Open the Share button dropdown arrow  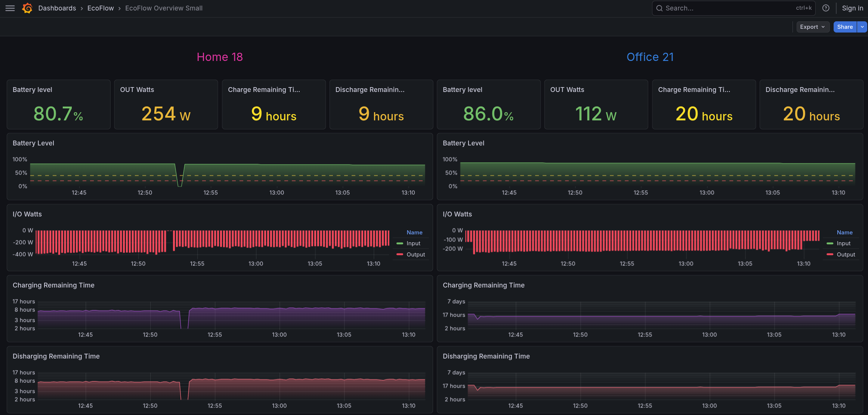tap(862, 27)
